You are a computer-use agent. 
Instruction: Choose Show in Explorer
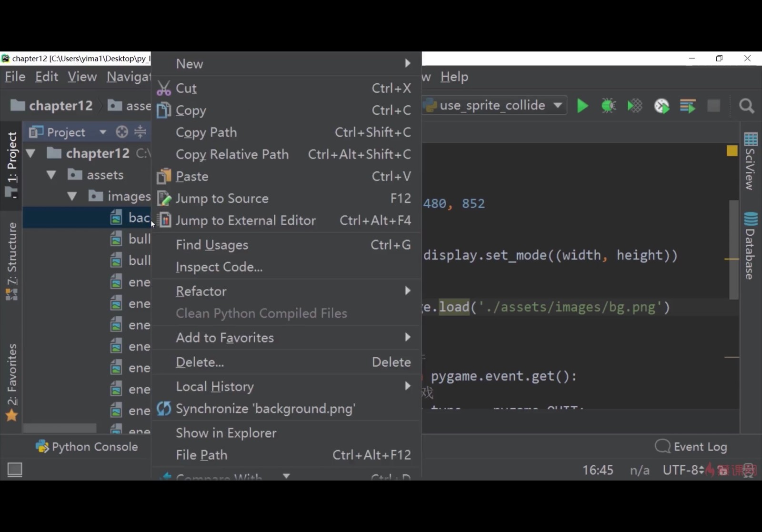[x=286, y=432]
